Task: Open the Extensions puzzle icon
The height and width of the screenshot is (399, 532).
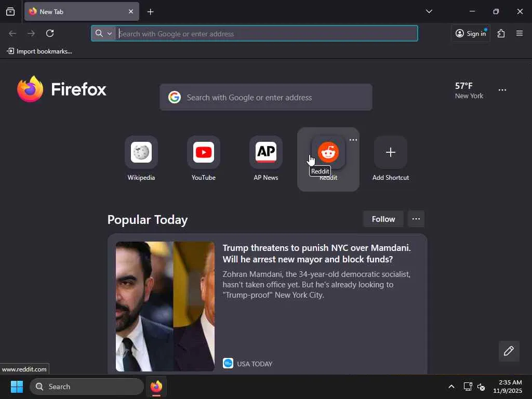Action: pyautogui.click(x=501, y=33)
